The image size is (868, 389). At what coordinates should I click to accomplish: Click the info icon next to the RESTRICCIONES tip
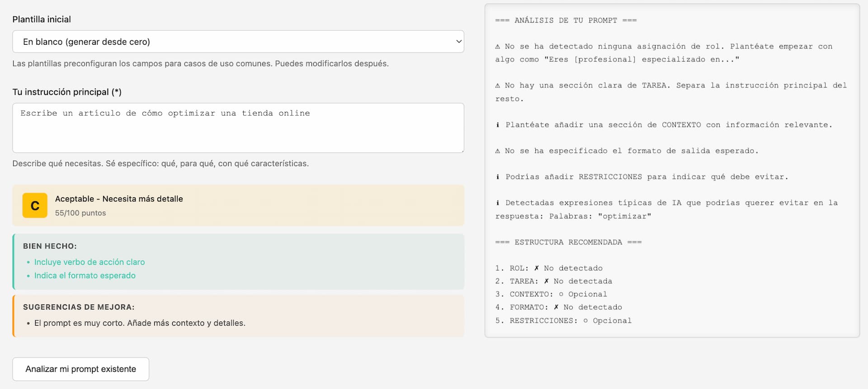point(498,177)
